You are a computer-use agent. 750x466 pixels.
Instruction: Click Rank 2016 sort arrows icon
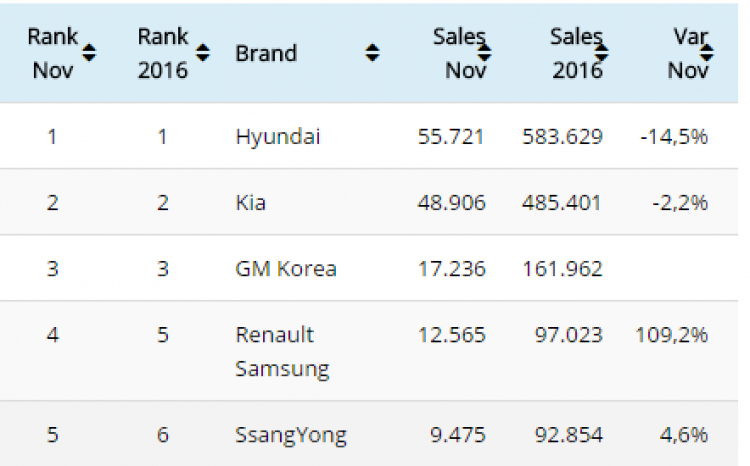(x=203, y=53)
